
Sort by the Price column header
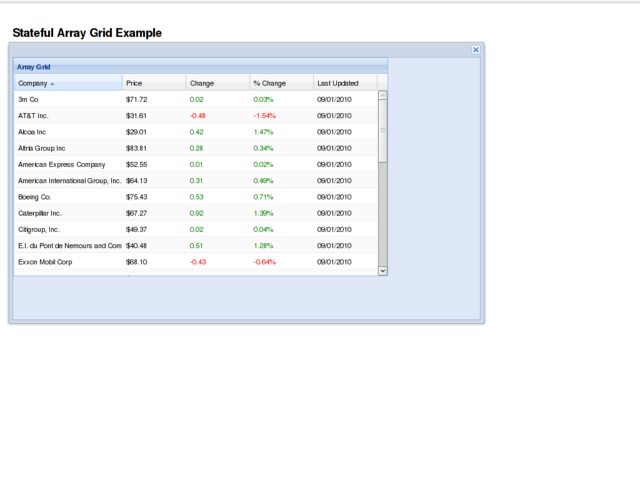[x=154, y=83]
